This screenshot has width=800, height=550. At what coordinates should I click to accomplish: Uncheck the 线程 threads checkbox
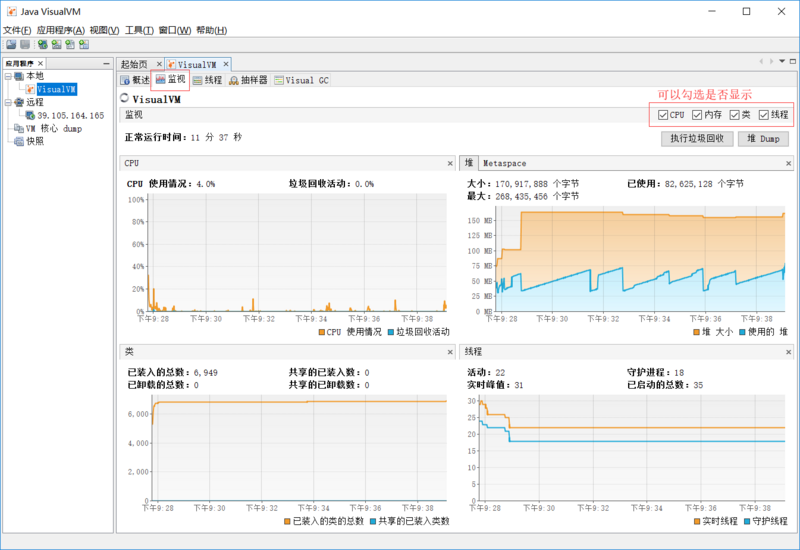click(763, 115)
